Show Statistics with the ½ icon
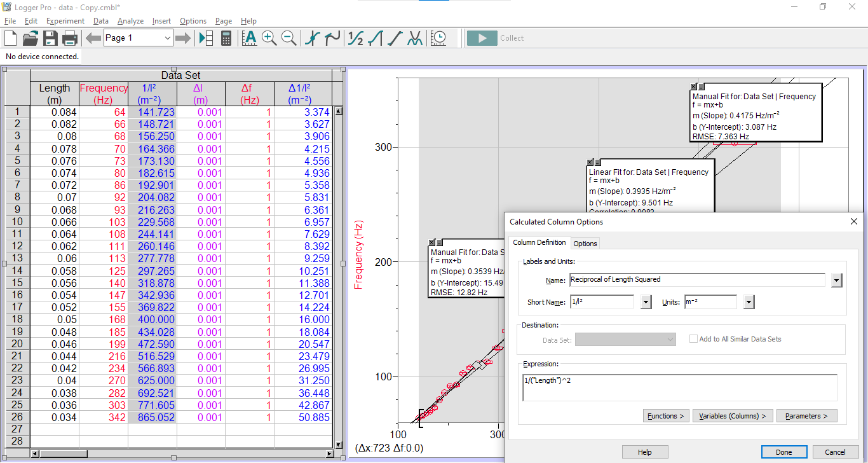The image size is (868, 463). (x=356, y=38)
